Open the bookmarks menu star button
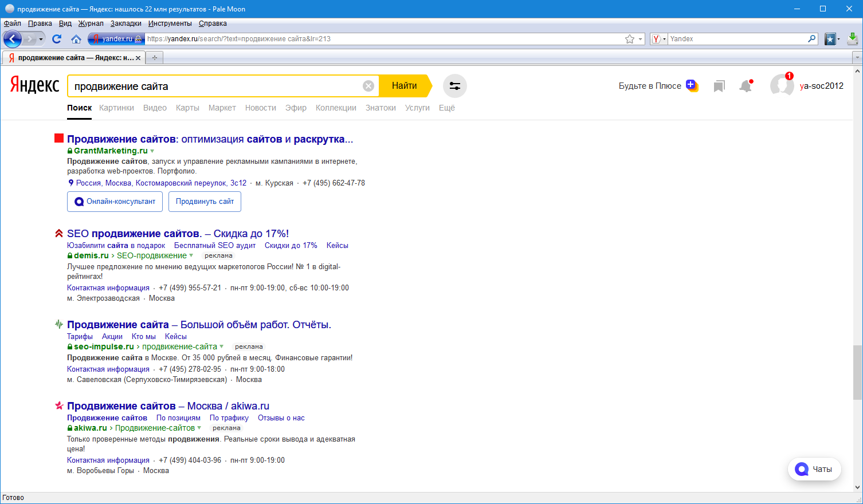863x504 pixels. (830, 39)
